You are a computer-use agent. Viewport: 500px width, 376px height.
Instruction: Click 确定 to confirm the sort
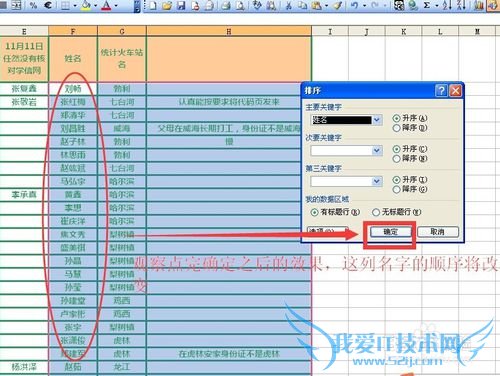point(390,232)
